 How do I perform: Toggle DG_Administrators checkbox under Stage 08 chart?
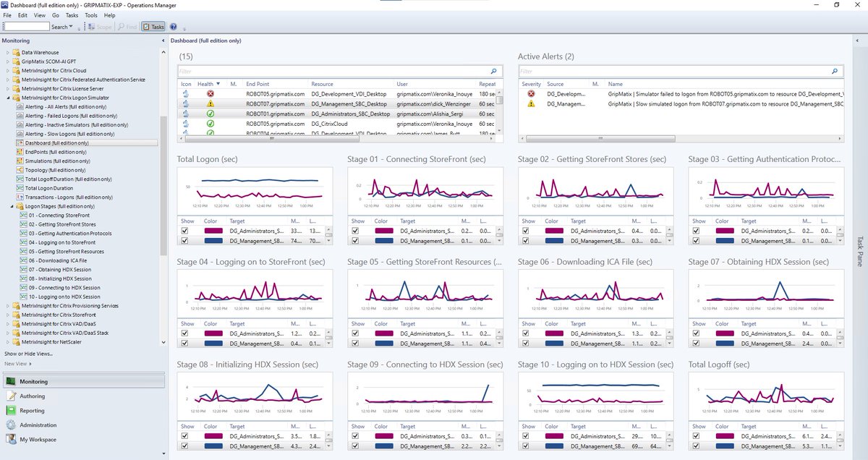coord(184,436)
